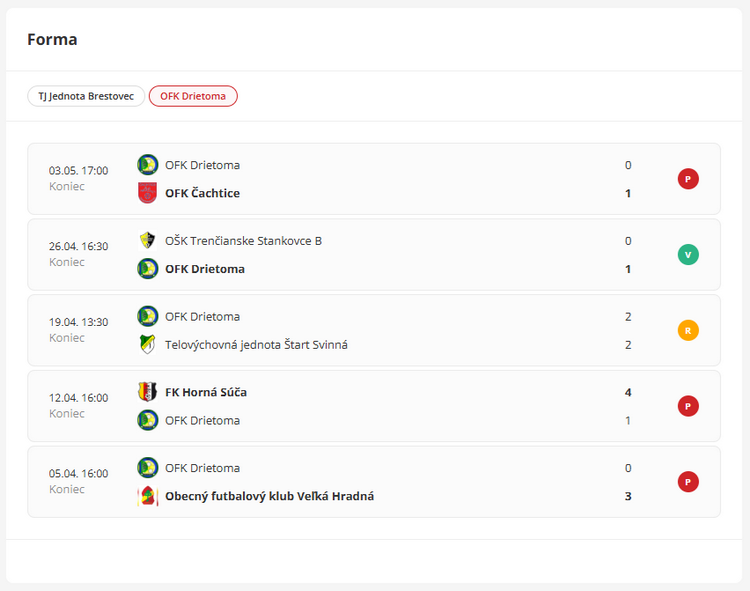The width and height of the screenshot is (750, 591).
Task: Click the orange R draw badge
Action: 688,330
